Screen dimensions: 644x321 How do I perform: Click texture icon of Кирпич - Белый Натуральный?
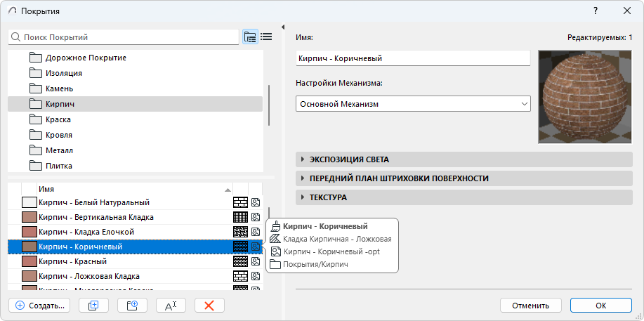tap(256, 202)
